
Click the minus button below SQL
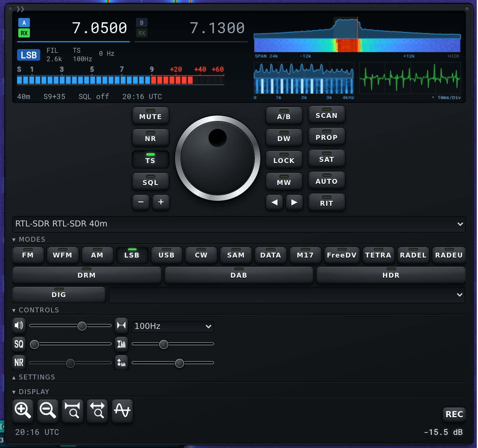click(x=141, y=202)
